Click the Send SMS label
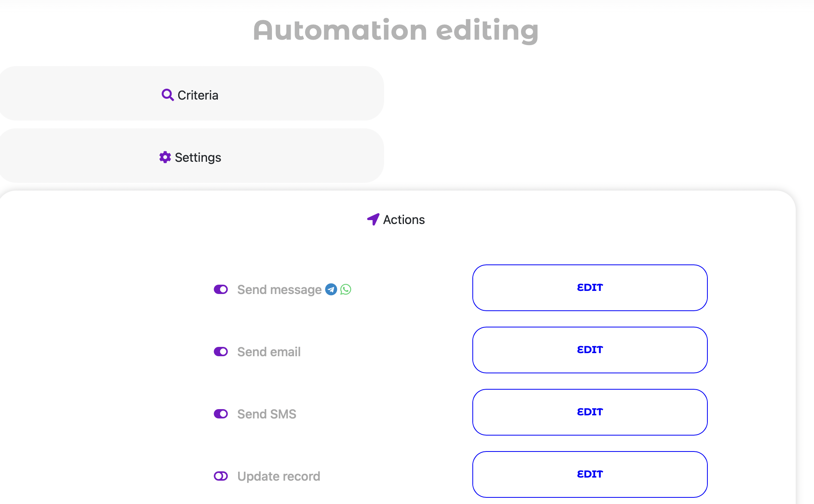This screenshot has width=814, height=504. point(267,414)
